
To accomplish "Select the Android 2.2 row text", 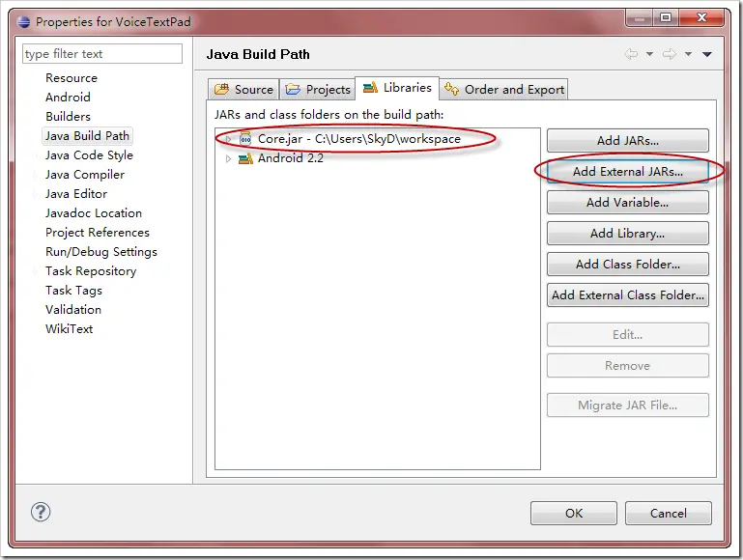I will 291,158.
